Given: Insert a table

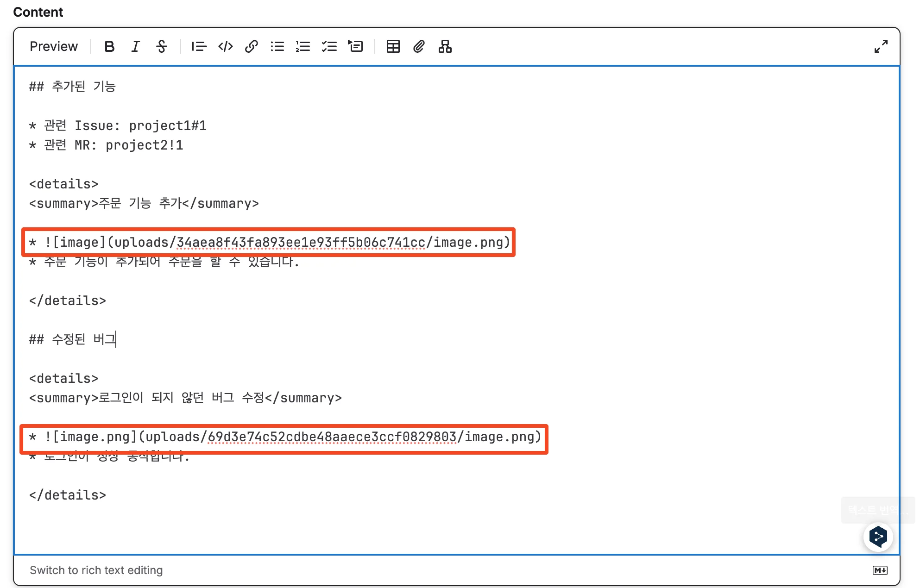Looking at the screenshot, I should pyautogui.click(x=393, y=46).
